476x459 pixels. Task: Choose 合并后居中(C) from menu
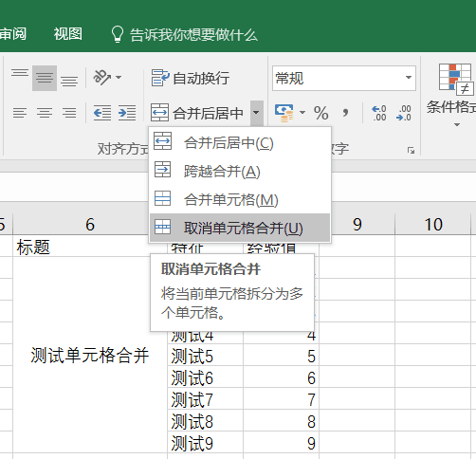pos(240,142)
